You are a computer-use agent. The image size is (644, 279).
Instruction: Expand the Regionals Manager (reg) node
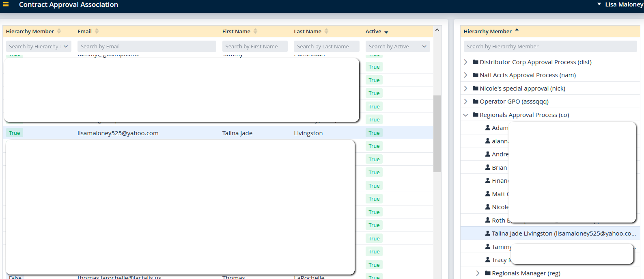click(478, 273)
